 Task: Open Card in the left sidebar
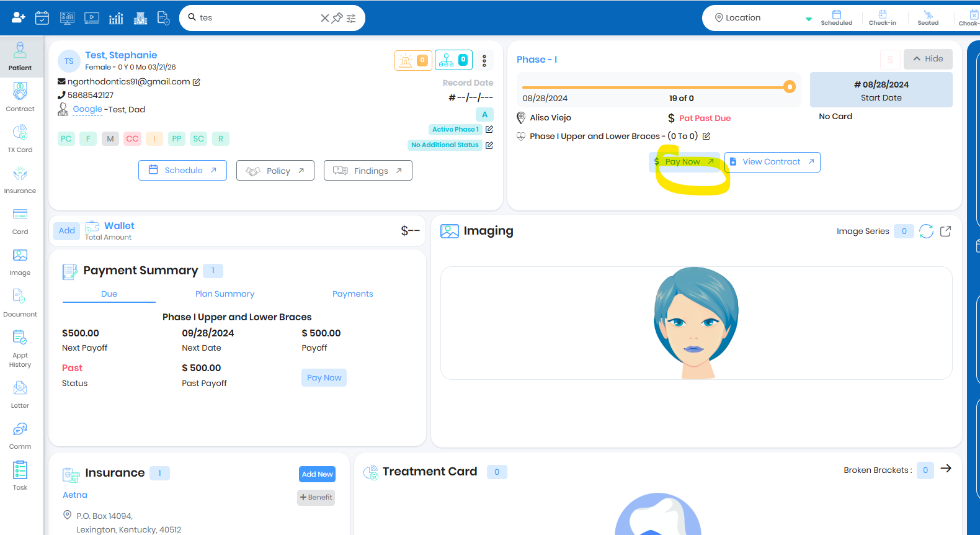(20, 220)
